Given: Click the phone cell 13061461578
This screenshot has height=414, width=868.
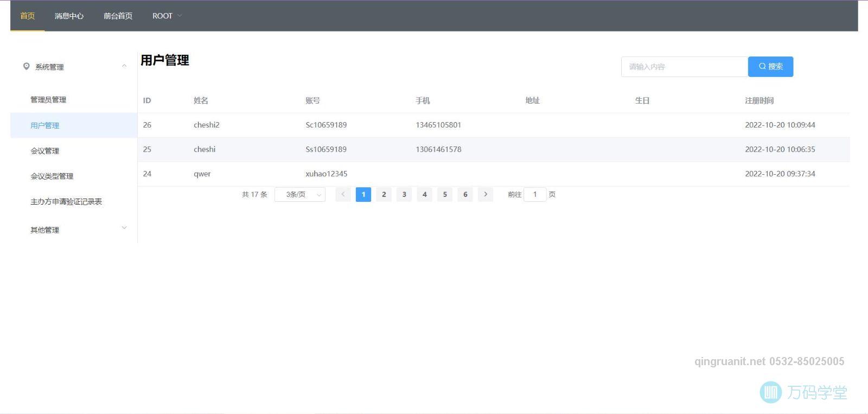Looking at the screenshot, I should 438,149.
